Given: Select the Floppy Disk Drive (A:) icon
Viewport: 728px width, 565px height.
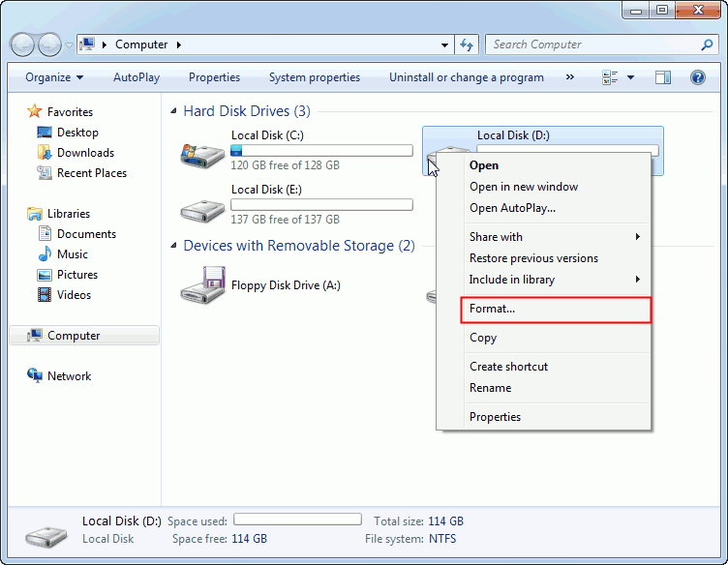Looking at the screenshot, I should [x=203, y=285].
